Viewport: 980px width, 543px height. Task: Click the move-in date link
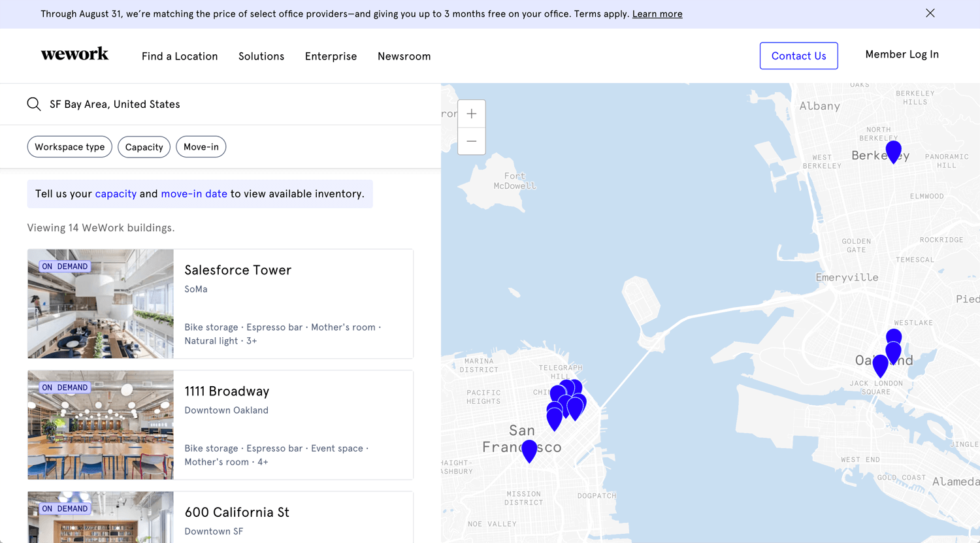(194, 193)
